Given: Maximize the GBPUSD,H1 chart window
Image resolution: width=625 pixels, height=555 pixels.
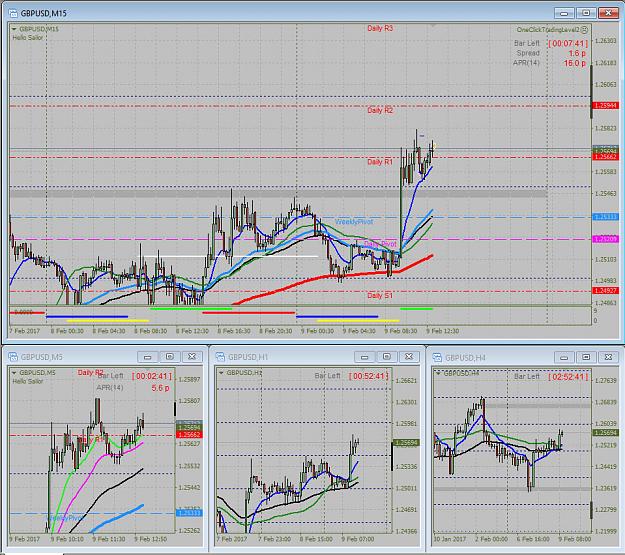Looking at the screenshot, I should (387, 357).
